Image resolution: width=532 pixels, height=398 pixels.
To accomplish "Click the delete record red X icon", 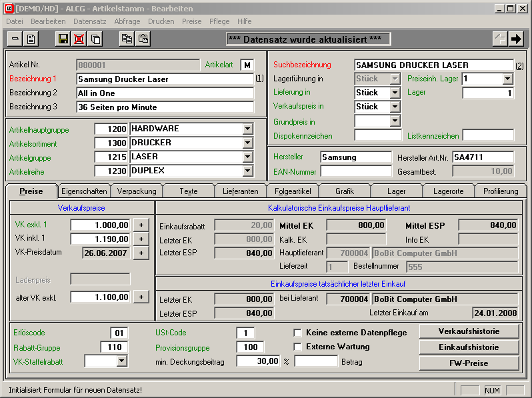I will [79, 39].
